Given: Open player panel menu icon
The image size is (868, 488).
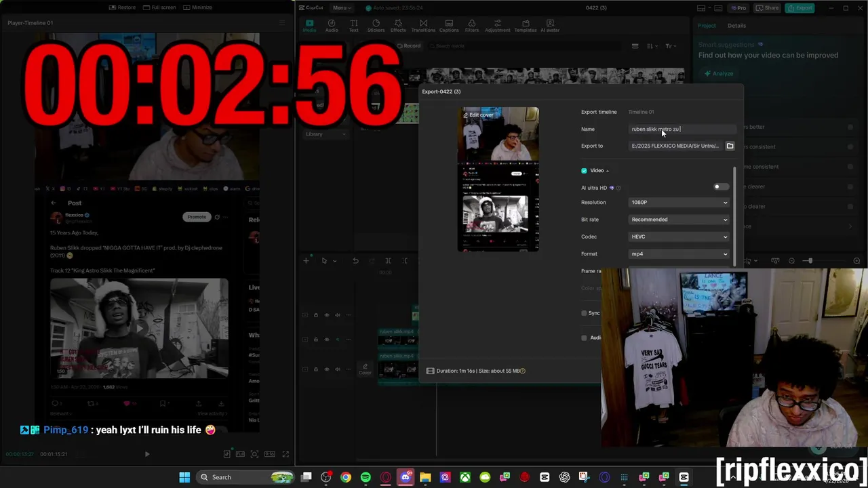Looking at the screenshot, I should [282, 23].
